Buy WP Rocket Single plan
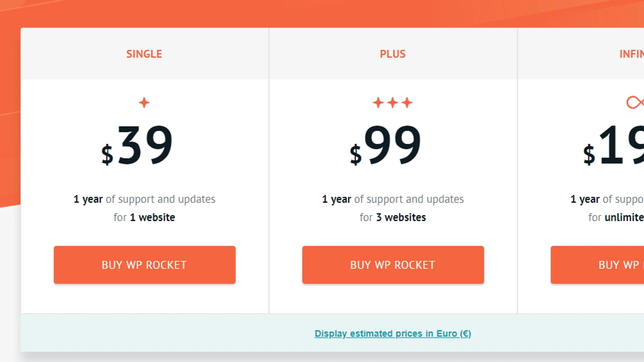 pos(144,265)
